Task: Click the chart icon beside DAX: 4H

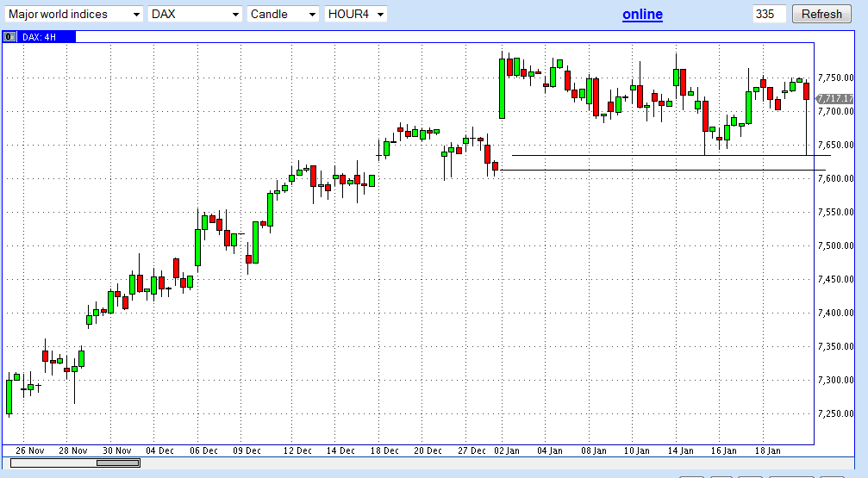Action: pyautogui.click(x=9, y=37)
